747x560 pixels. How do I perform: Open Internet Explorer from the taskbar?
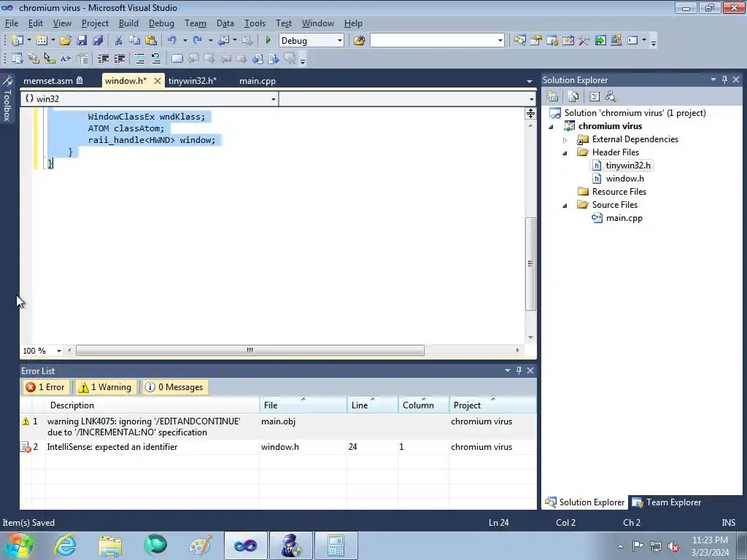65,545
